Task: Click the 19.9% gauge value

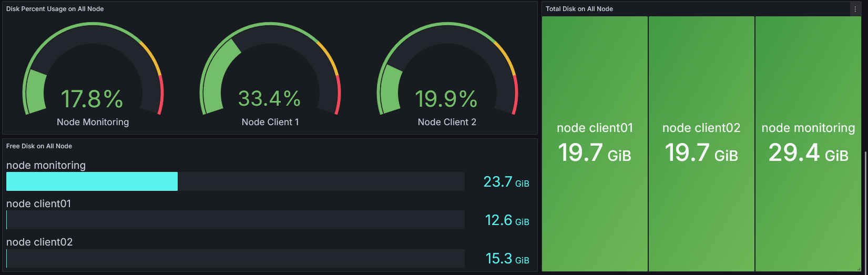Action: click(446, 99)
